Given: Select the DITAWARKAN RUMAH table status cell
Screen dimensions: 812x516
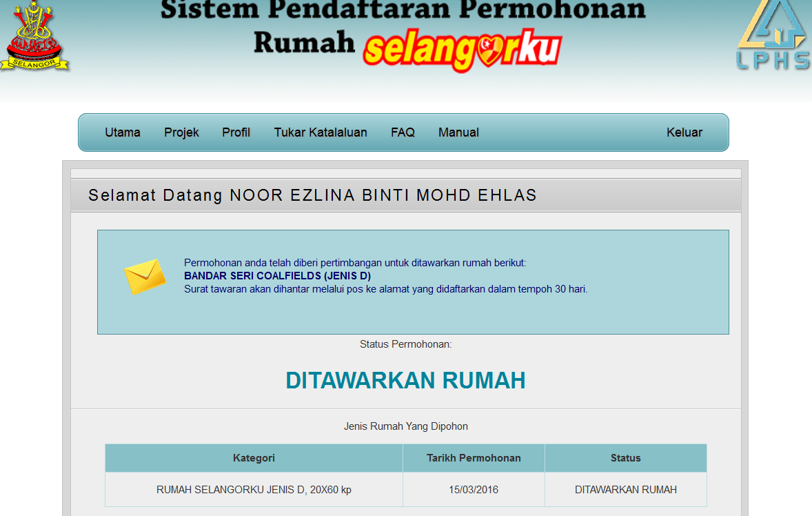Looking at the screenshot, I should 626,490.
